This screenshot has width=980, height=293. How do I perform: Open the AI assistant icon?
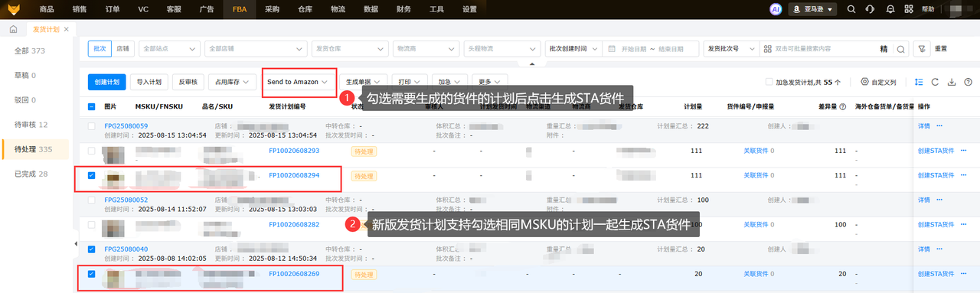click(x=775, y=9)
